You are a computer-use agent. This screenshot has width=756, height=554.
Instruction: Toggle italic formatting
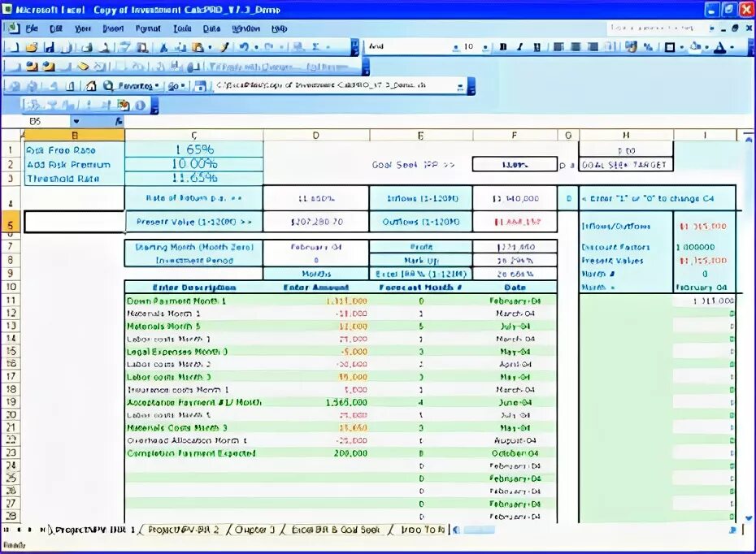click(519, 47)
